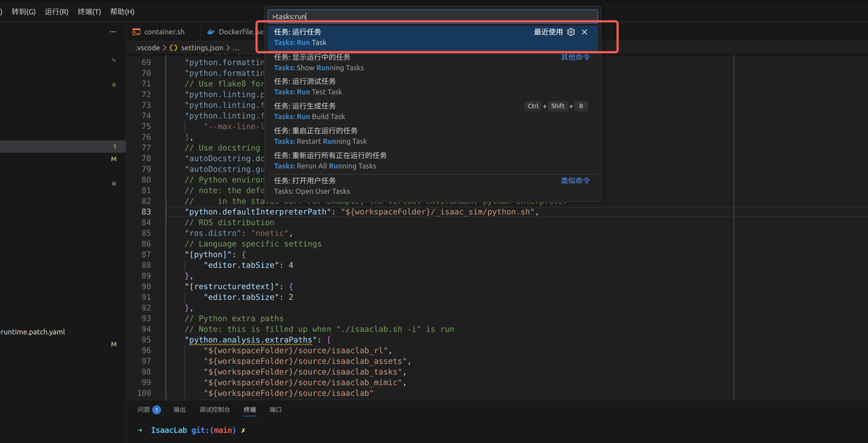Click the "noetic" value
The width and height of the screenshot is (868, 443).
click(270, 233)
